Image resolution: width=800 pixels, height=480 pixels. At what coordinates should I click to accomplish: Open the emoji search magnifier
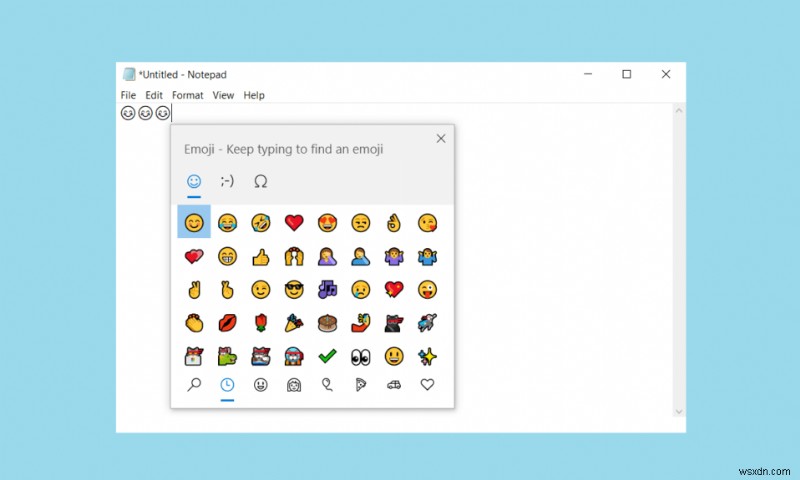[x=194, y=385]
